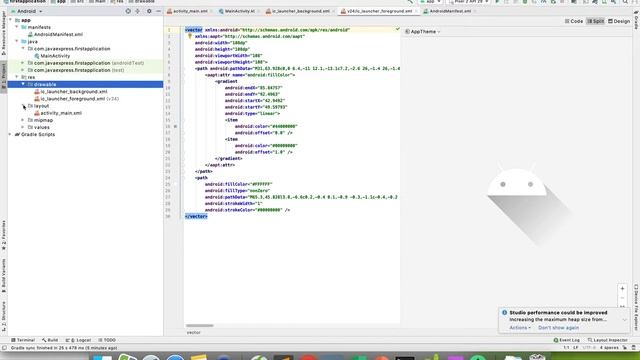640x360 pixels.
Task: Open Build Variants side tab
Action: tap(4, 276)
